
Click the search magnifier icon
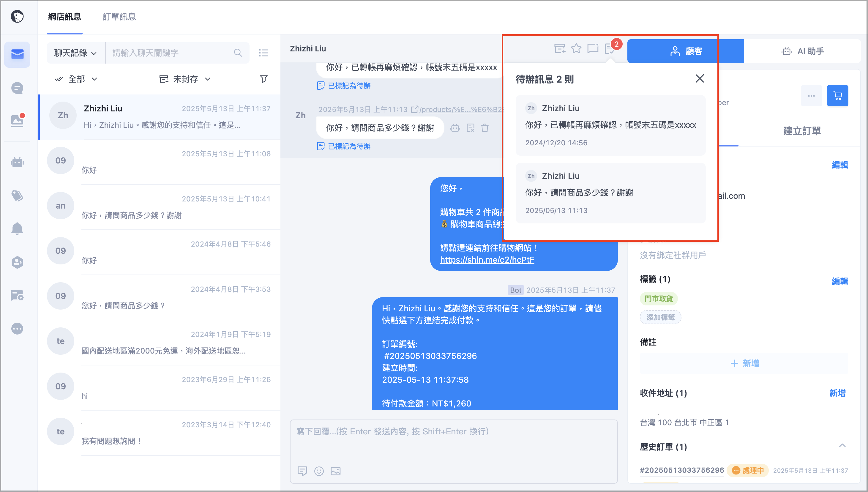[238, 53]
